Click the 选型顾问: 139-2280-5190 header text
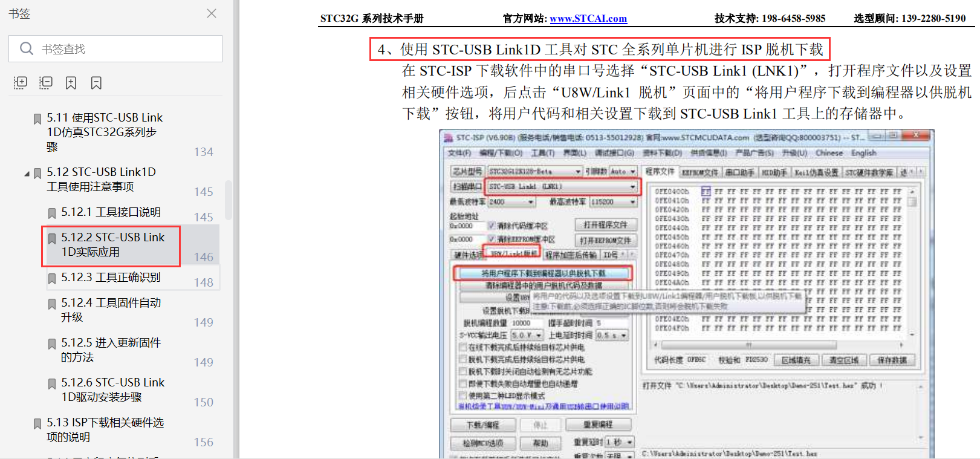 click(x=910, y=18)
